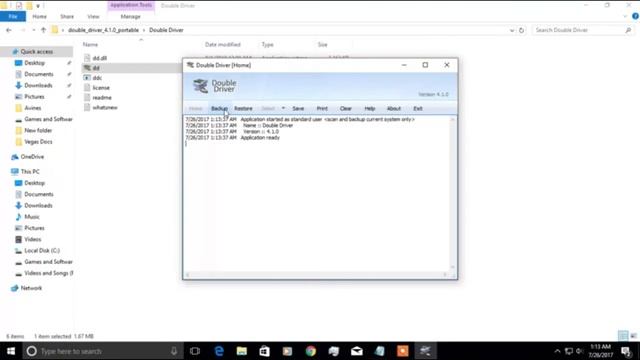
Task: Open Desktop under Quick access
Action: (34, 63)
